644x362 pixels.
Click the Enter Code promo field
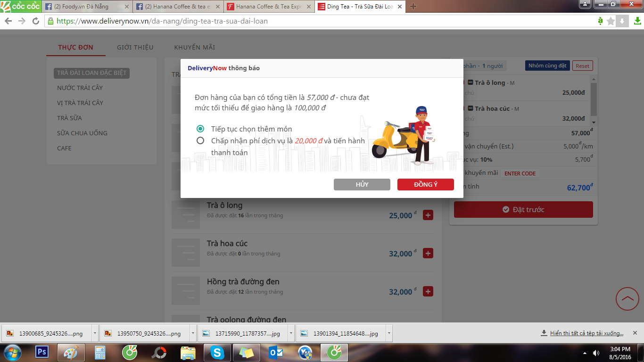(x=520, y=173)
